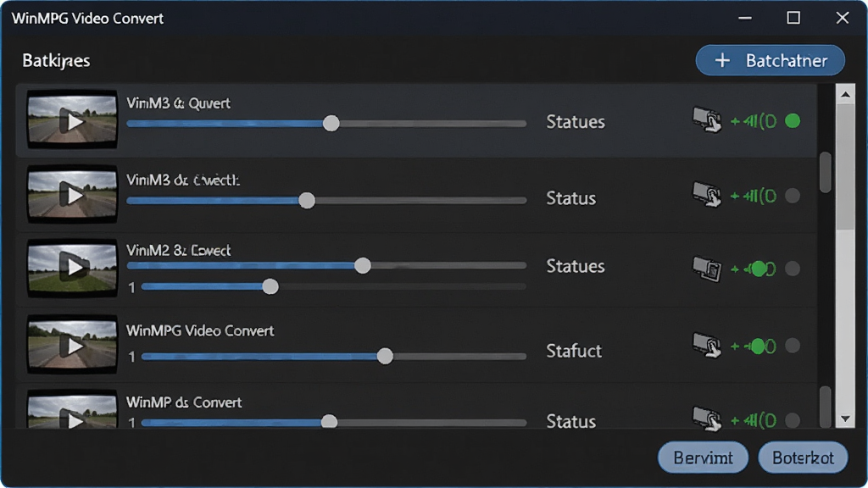Image resolution: width=868 pixels, height=488 pixels.
Task: Select the grey dot in the WinMPG Video Convert row
Action: (793, 346)
